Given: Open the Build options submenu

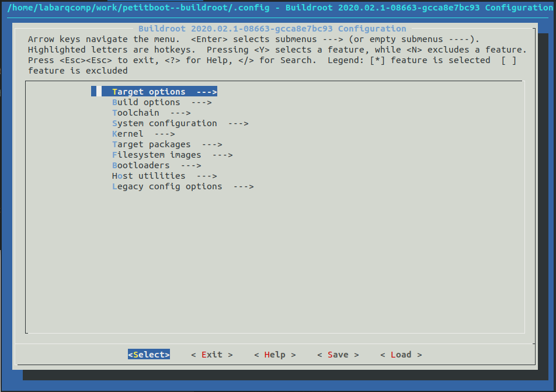Looking at the screenshot, I should (x=162, y=102).
